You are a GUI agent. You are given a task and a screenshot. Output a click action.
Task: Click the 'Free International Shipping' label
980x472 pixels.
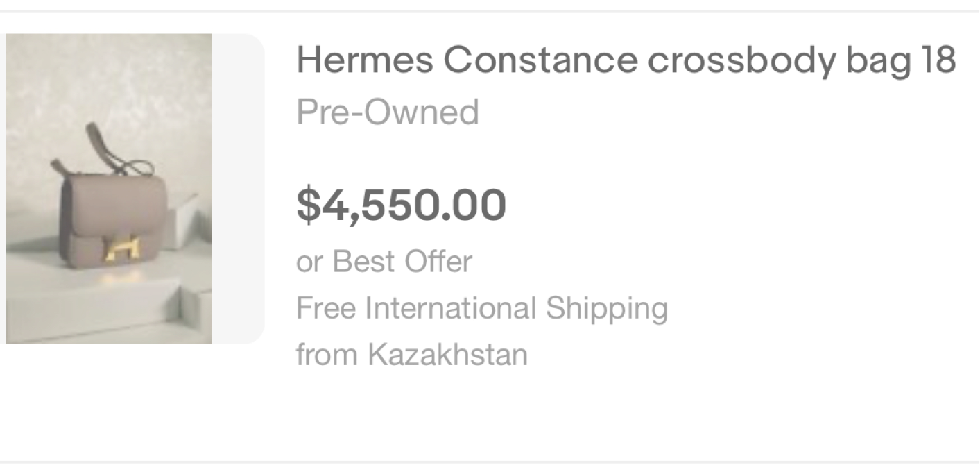(x=481, y=307)
